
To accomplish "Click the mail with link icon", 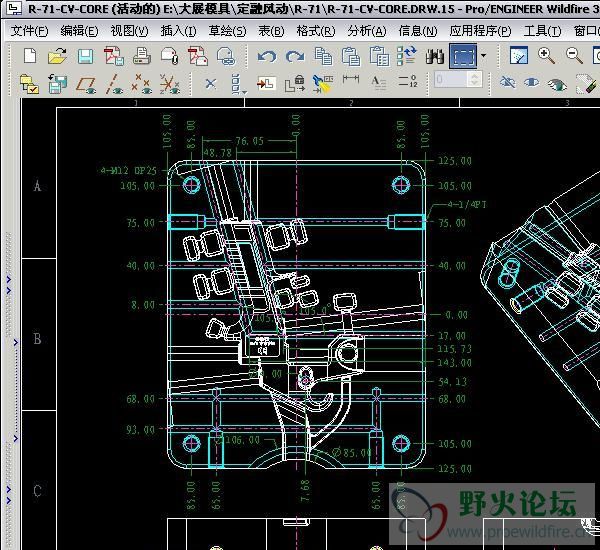I will coord(226,57).
